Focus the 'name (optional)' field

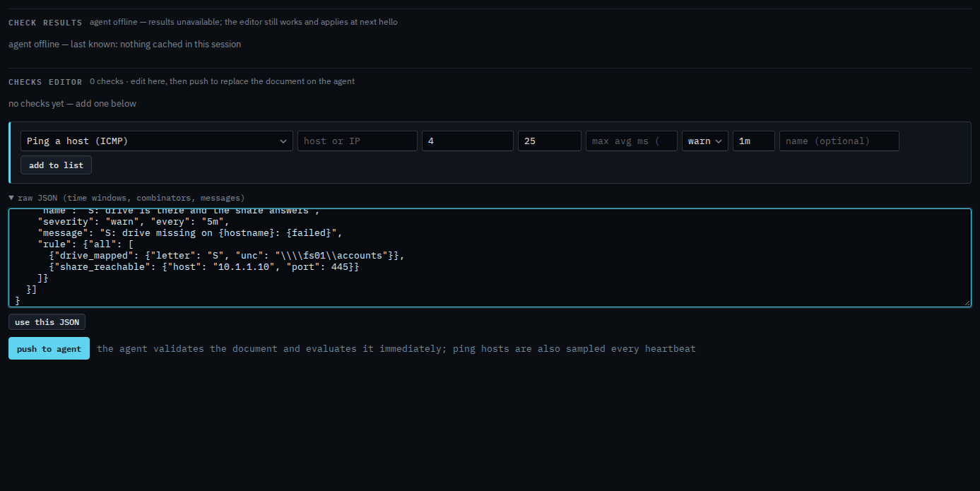tap(839, 141)
